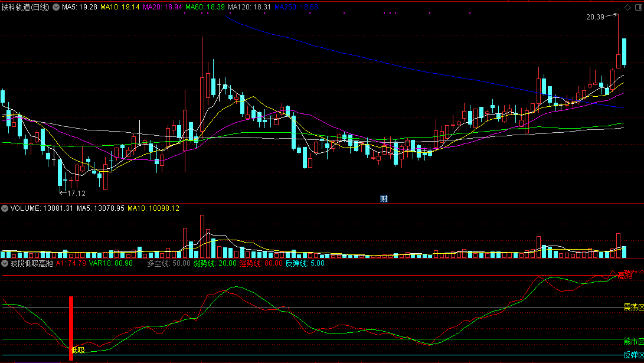
Task: Click the 20.39 high price annotation
Action: click(595, 17)
